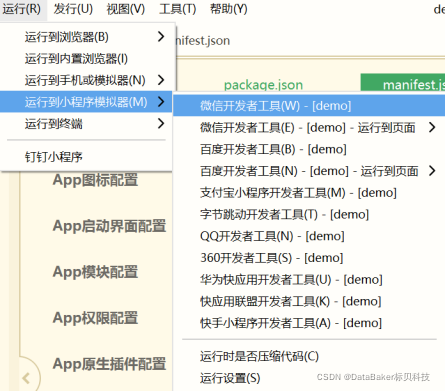Screen dimensions: 445x391
Task: Expand arrow beside 运行到小程序模拟器(M)
Action: [161, 102]
